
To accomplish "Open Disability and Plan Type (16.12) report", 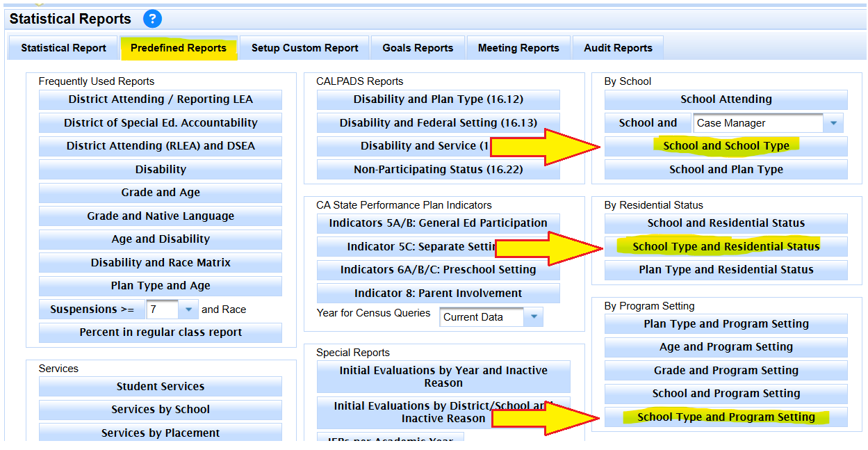I will tap(438, 99).
